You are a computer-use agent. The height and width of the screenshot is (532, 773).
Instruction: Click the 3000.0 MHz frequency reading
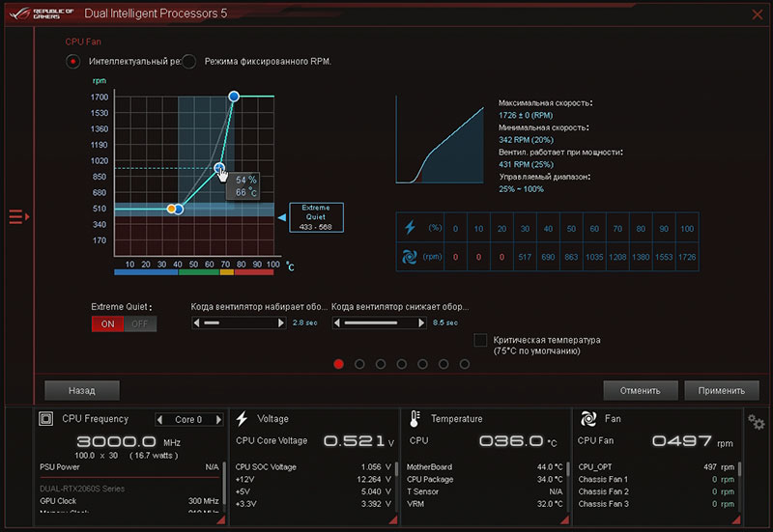pos(129,441)
